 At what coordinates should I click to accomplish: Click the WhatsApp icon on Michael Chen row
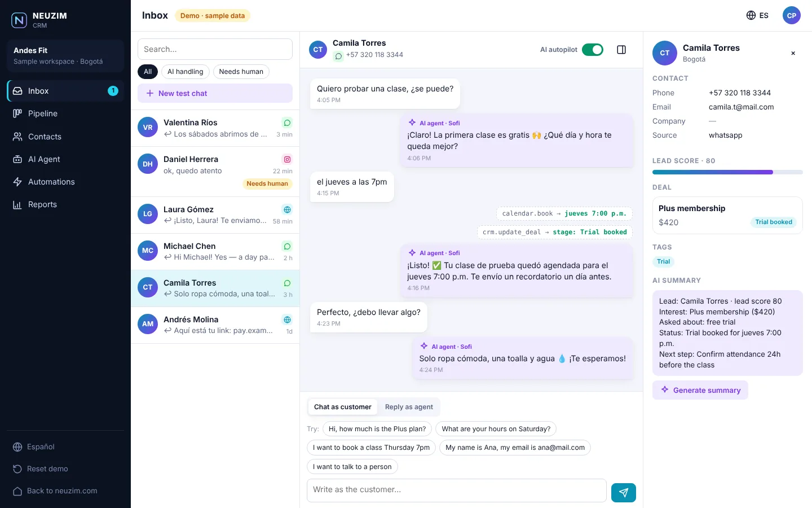coord(287,246)
